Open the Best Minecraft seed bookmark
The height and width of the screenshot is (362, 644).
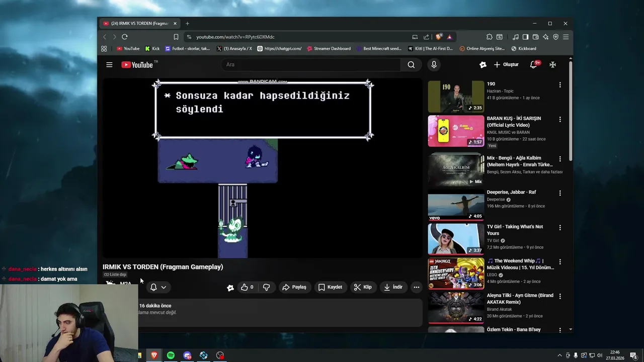(x=378, y=49)
